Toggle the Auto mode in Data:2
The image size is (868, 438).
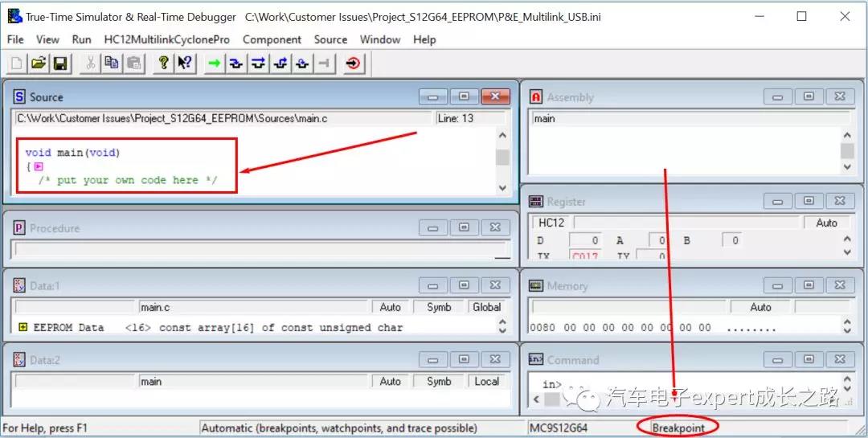(x=391, y=382)
